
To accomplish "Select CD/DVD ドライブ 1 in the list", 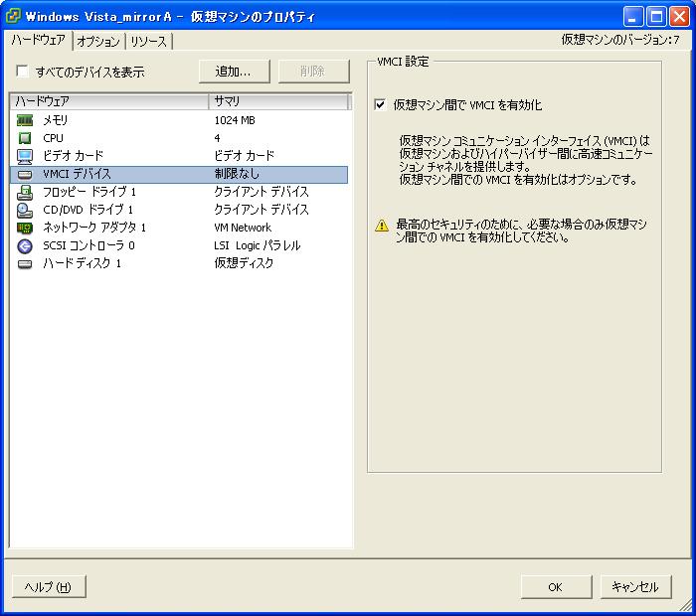I will point(179,210).
